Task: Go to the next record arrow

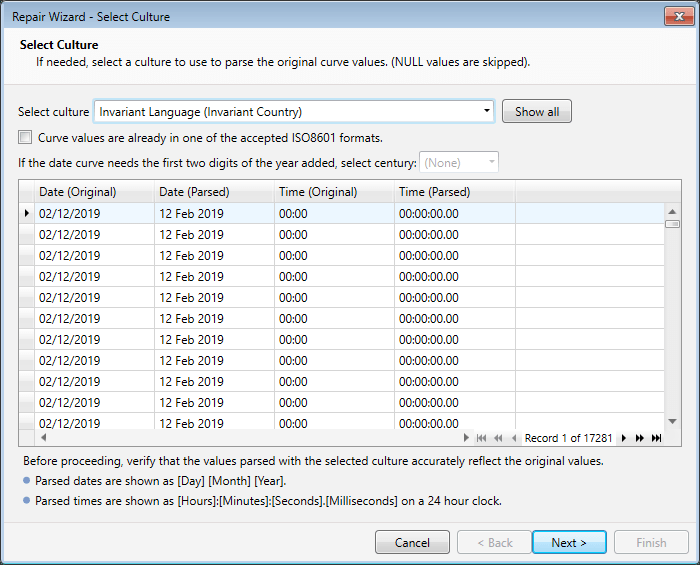Action: click(x=625, y=438)
